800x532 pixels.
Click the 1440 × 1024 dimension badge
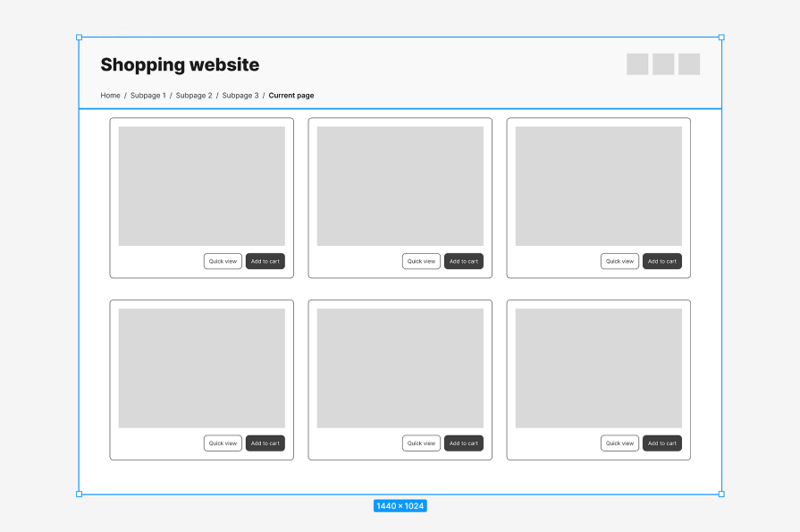tap(400, 505)
